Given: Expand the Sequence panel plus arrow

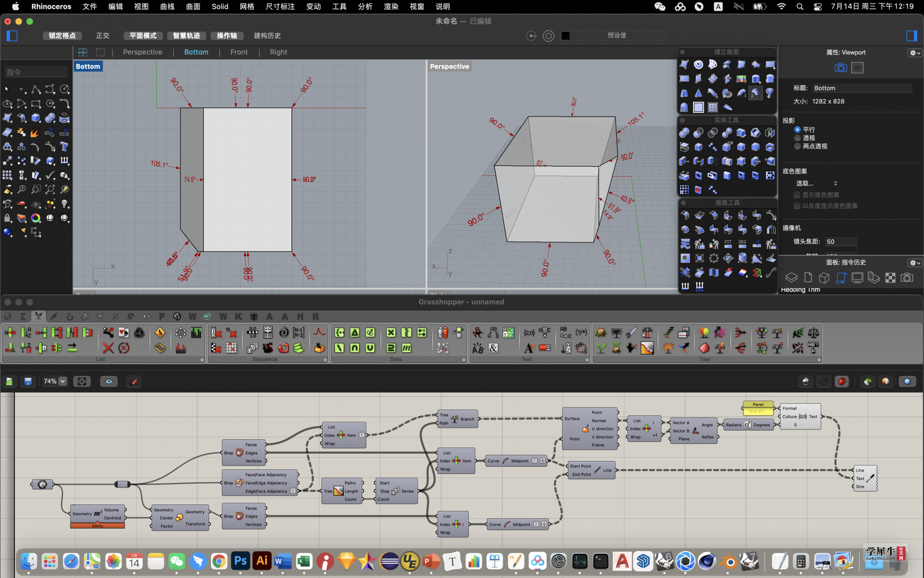Looking at the screenshot, I should (325, 359).
